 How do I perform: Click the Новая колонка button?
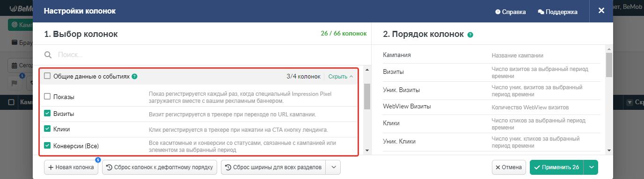[x=71, y=167]
